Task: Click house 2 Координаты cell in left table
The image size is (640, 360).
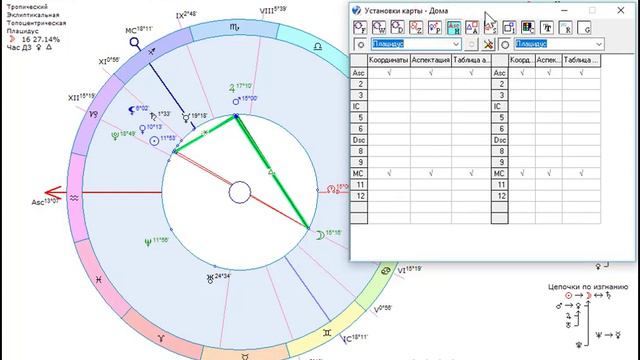Action: [389, 84]
